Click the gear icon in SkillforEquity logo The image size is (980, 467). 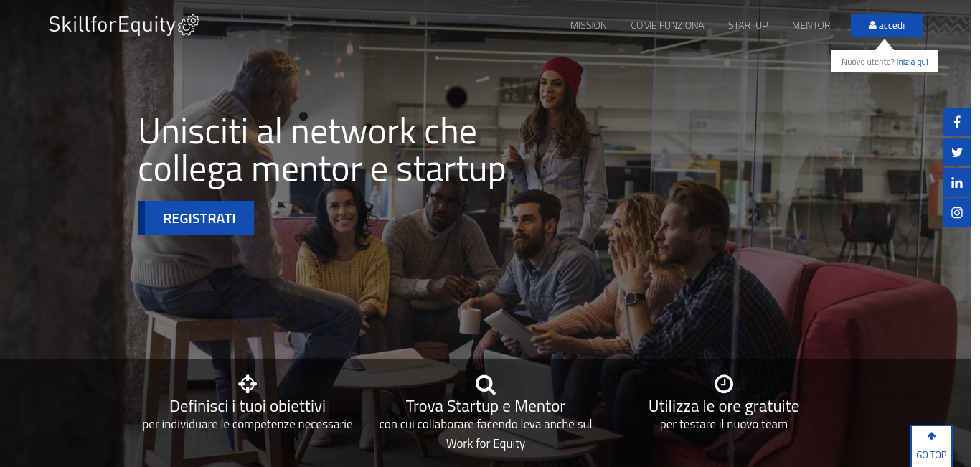point(189,25)
